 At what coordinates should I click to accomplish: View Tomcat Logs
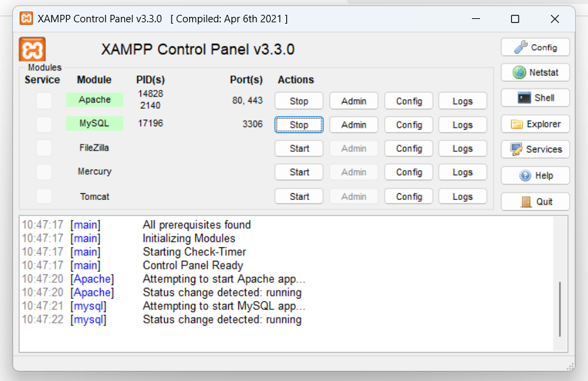click(462, 197)
